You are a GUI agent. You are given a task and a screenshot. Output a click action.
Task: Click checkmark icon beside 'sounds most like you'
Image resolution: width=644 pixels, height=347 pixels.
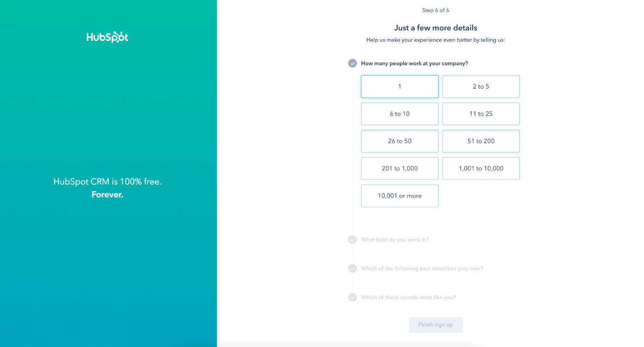352,297
